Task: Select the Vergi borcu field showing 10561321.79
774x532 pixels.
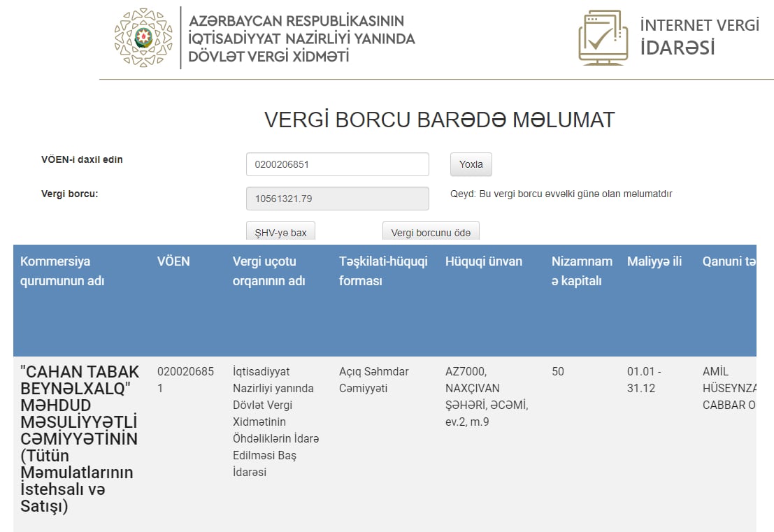Action: click(x=338, y=199)
